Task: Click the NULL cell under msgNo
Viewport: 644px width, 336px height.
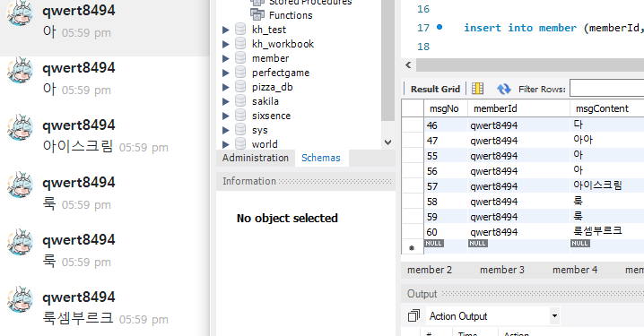Action: coord(434,244)
